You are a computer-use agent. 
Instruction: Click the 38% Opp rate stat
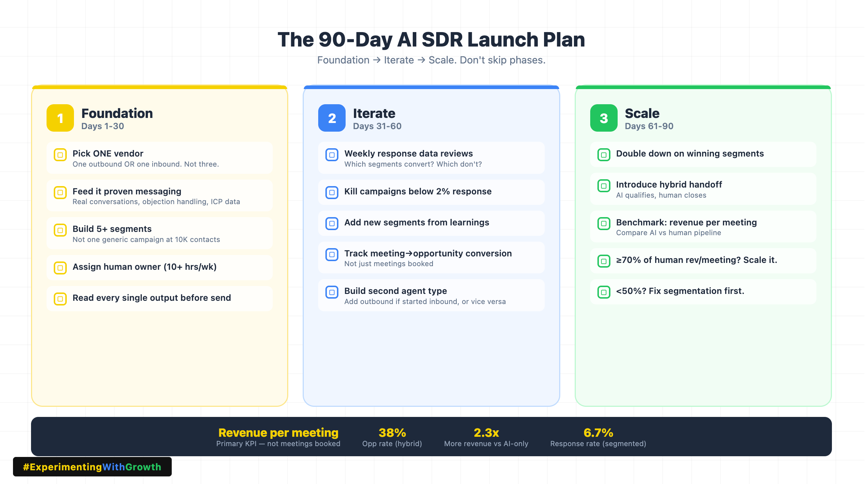(392, 433)
